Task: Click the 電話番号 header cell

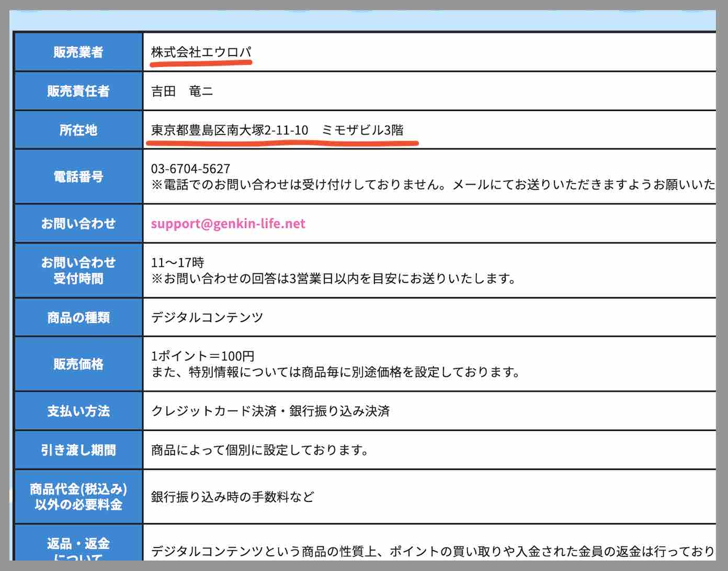Action: click(x=78, y=176)
